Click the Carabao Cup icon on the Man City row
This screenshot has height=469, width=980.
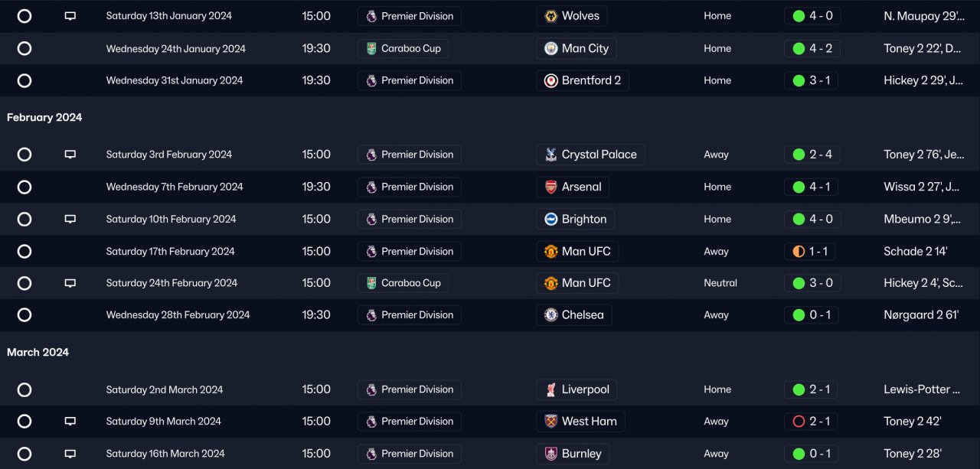371,49
